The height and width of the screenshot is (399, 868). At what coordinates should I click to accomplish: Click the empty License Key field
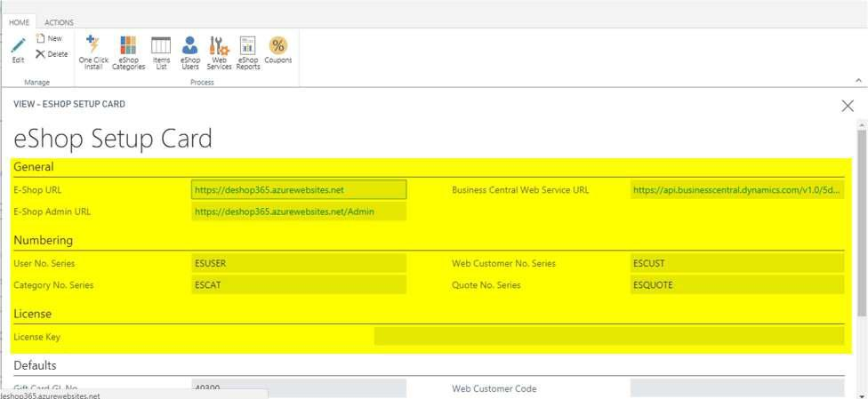coord(609,337)
